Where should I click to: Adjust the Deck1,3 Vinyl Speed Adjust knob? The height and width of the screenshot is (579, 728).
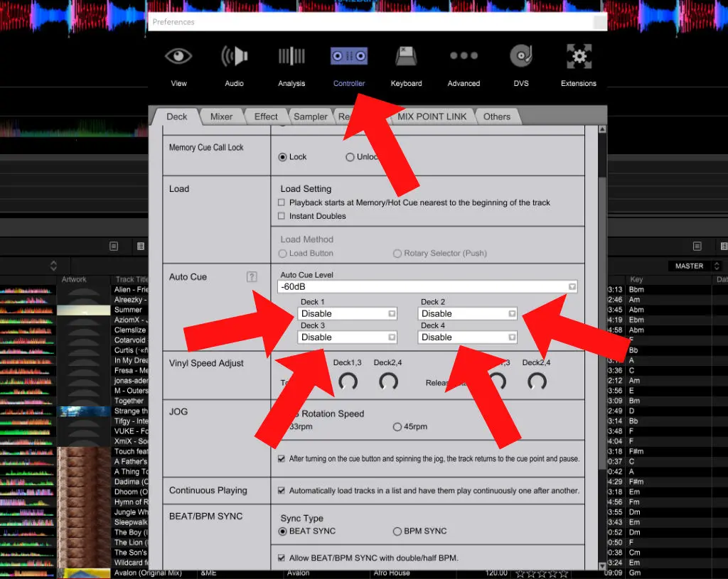[348, 382]
